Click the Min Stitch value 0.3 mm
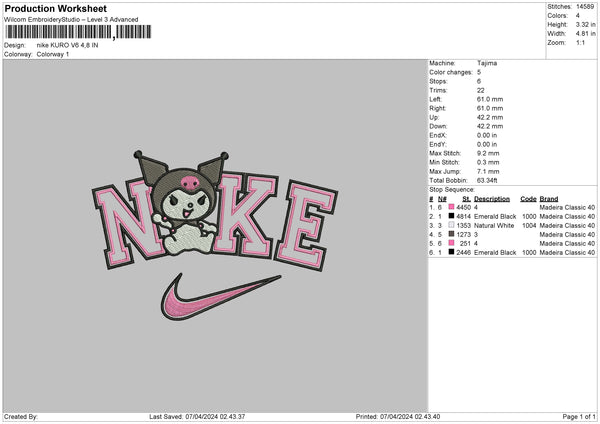Viewport: 600px width, 424px height. (x=488, y=162)
